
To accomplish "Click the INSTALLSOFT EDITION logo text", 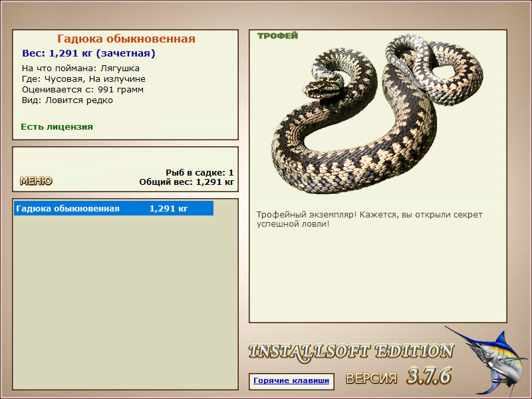I will 351,352.
